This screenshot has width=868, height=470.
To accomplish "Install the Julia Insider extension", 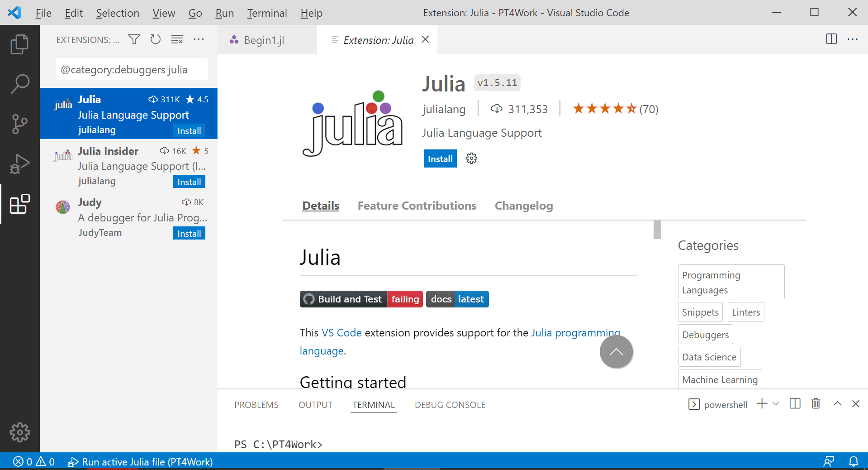I will [x=189, y=182].
